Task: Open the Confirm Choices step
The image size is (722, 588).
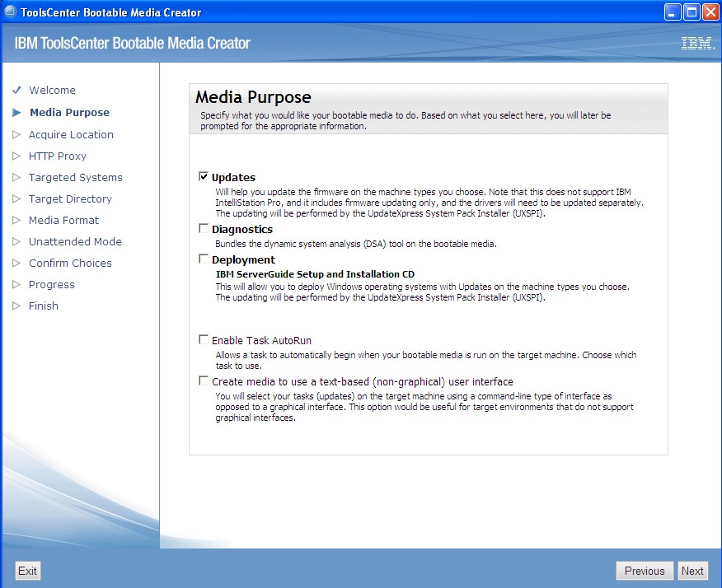Action: pos(70,263)
